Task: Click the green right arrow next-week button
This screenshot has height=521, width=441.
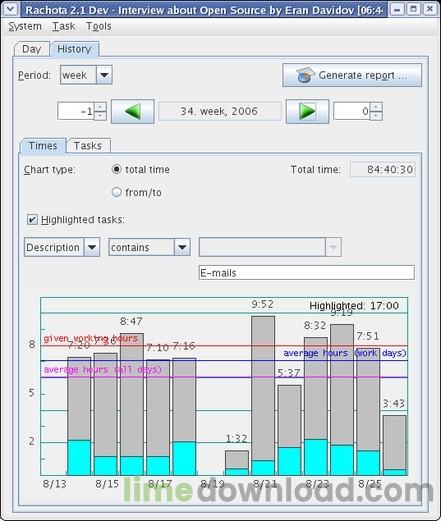Action: (307, 111)
